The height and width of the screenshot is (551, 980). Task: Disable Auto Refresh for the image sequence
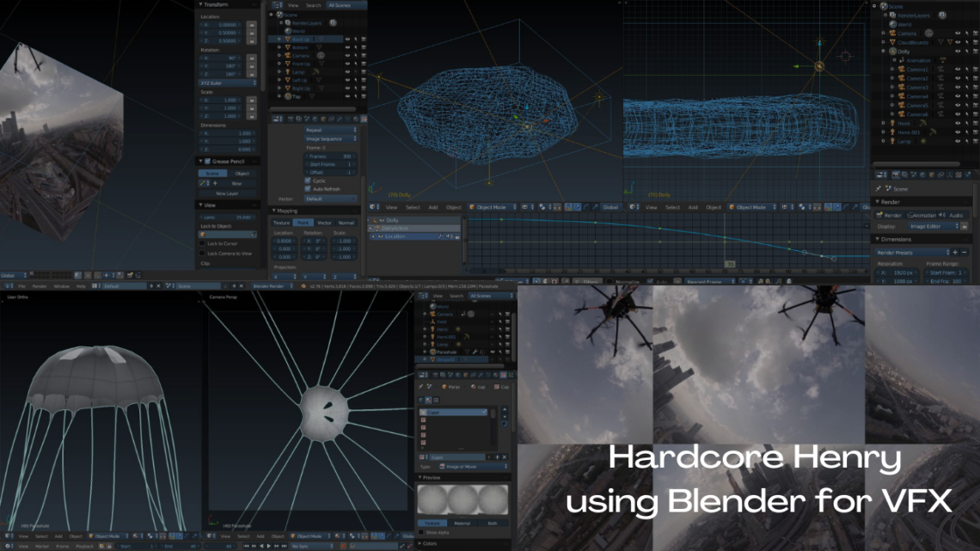coord(308,188)
